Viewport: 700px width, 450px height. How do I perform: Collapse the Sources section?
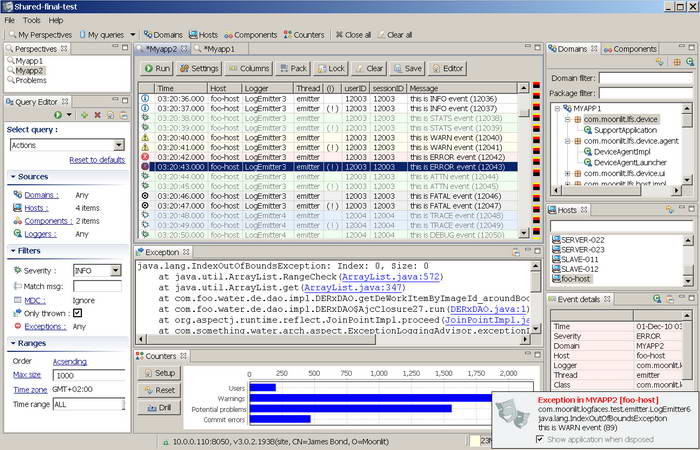point(12,177)
